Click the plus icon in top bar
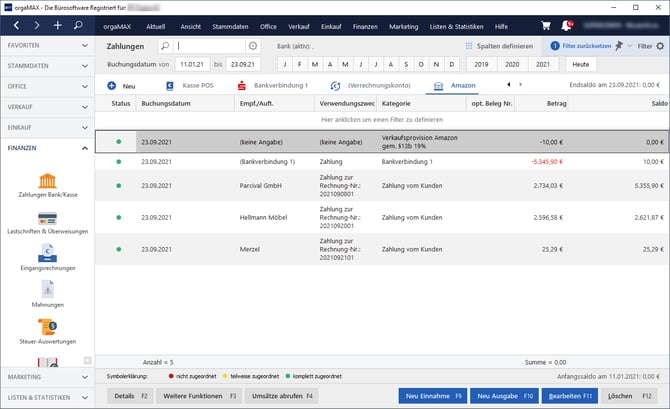Screen dimensions: 670x409 tap(57, 26)
